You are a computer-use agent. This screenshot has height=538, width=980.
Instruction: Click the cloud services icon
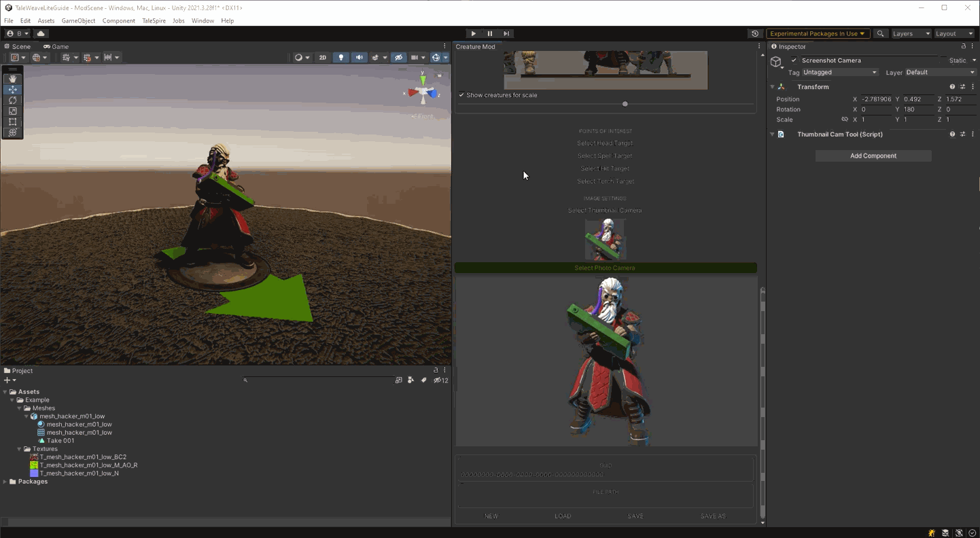[x=41, y=33]
